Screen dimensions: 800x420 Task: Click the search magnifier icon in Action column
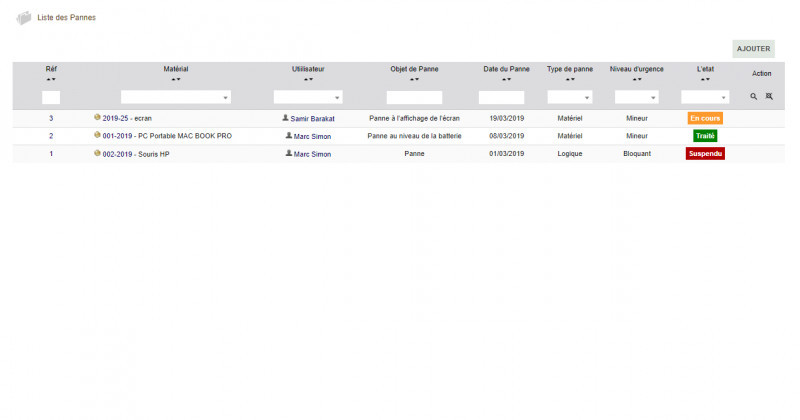754,97
